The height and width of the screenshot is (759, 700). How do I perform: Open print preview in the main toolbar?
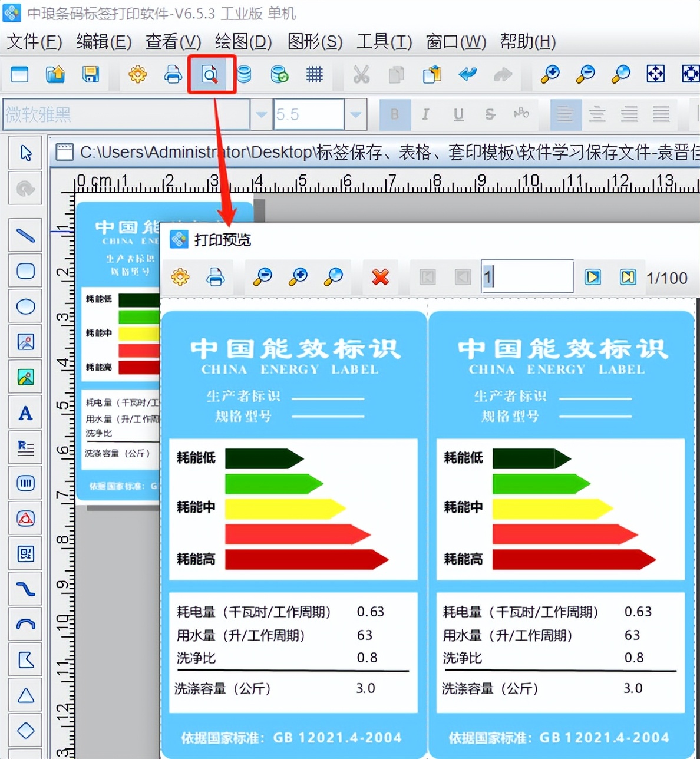pos(210,74)
